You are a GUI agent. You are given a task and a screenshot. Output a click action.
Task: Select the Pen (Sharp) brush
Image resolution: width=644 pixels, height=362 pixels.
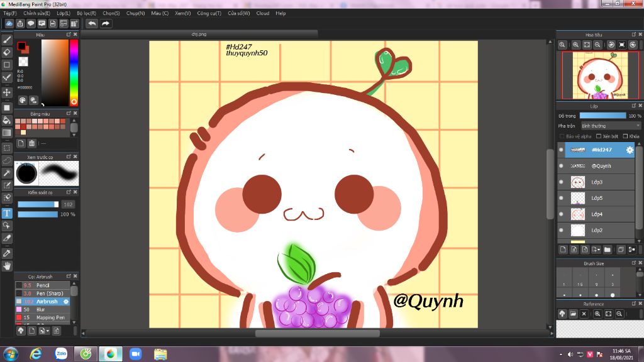click(x=43, y=293)
